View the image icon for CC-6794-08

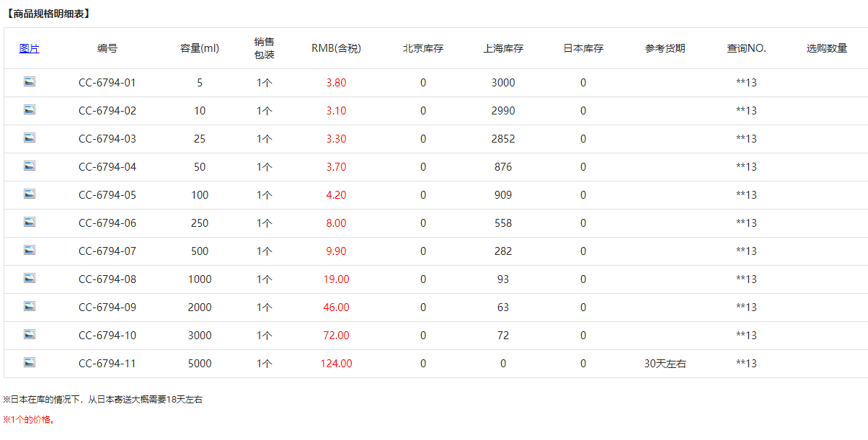point(30,279)
